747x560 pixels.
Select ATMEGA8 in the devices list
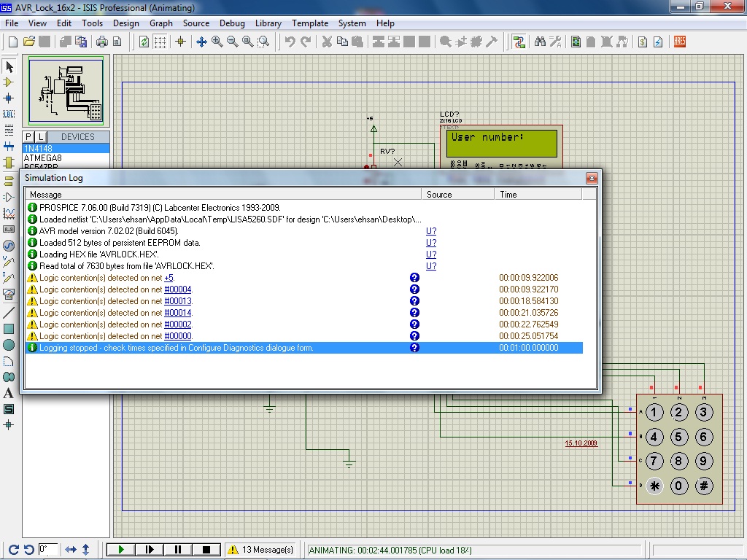coord(43,158)
